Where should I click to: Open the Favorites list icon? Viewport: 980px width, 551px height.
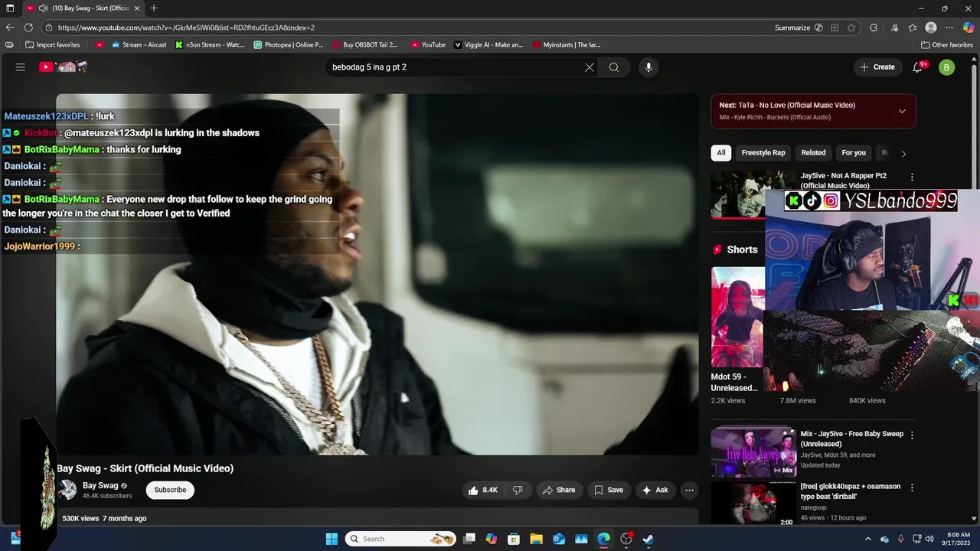point(913,28)
